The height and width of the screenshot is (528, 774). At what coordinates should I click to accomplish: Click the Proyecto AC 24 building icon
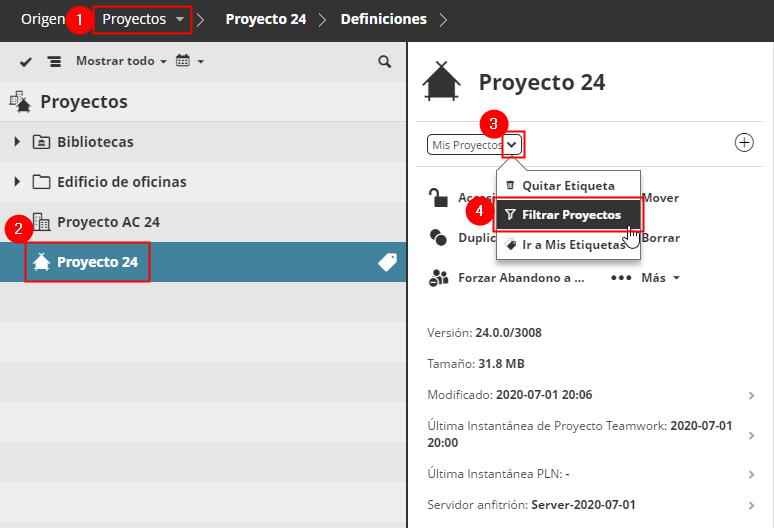pyautogui.click(x=41, y=222)
